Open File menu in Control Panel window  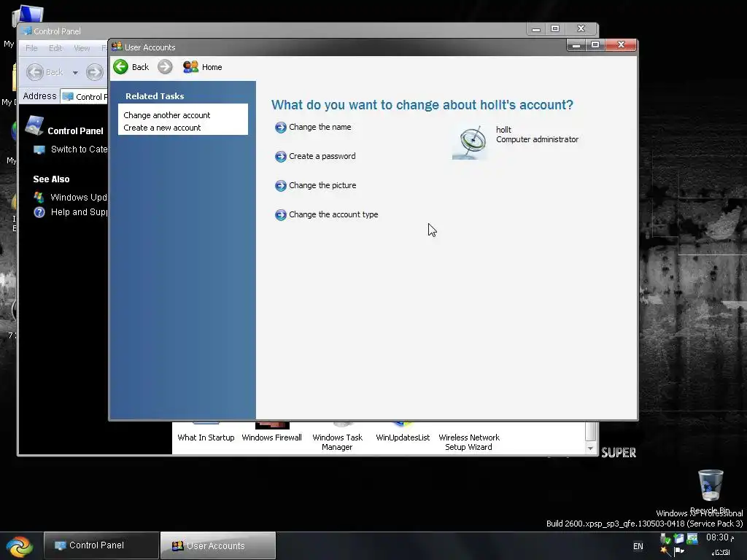coord(31,48)
